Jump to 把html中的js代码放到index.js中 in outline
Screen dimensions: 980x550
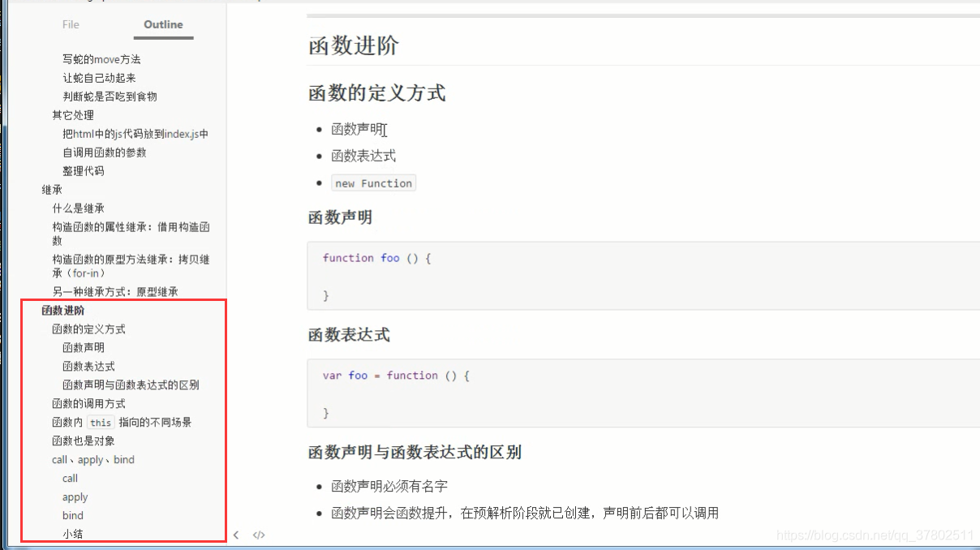tap(135, 134)
